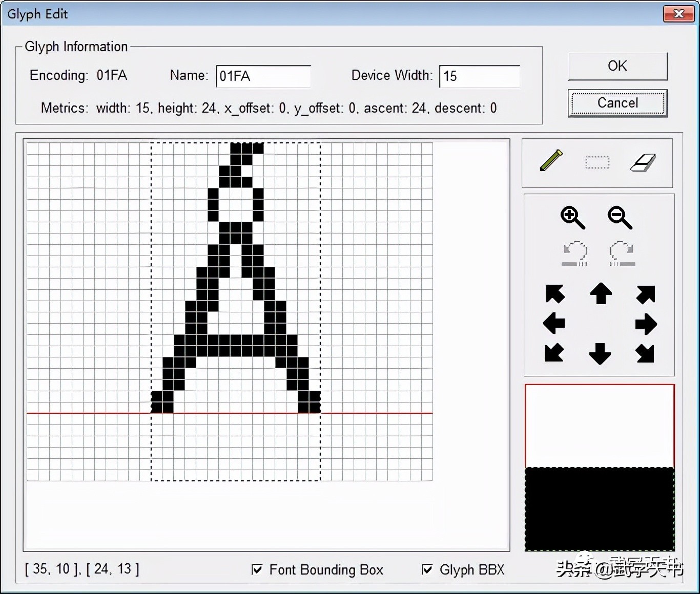Pick the eraser tool
700x594 pixels.
(643, 163)
